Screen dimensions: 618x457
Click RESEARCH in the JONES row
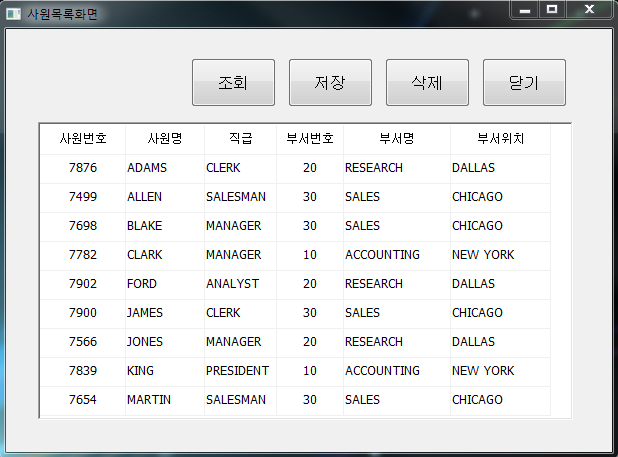[397, 342]
